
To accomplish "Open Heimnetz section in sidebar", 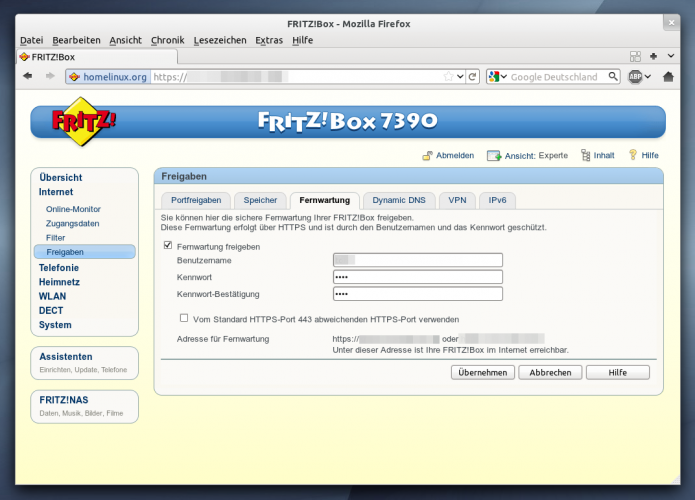I will point(59,282).
